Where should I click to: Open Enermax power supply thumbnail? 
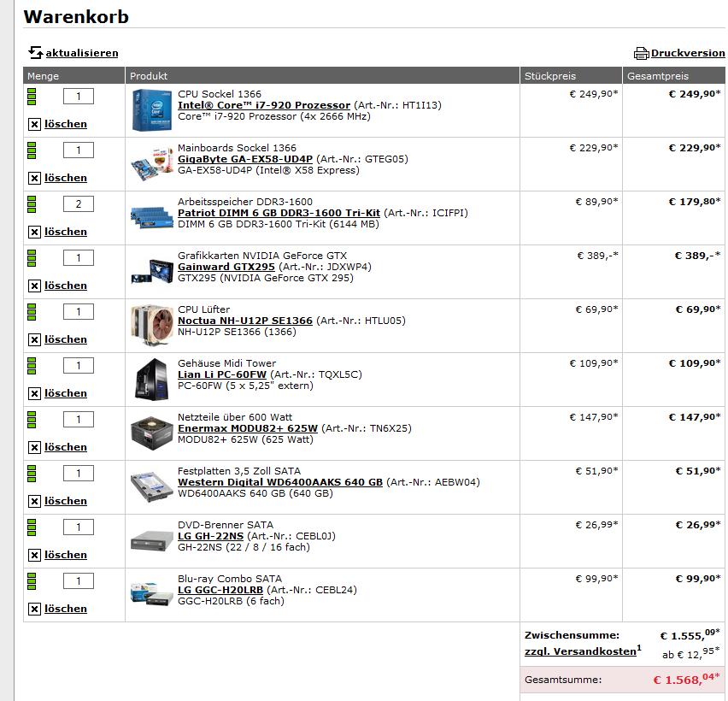152,433
